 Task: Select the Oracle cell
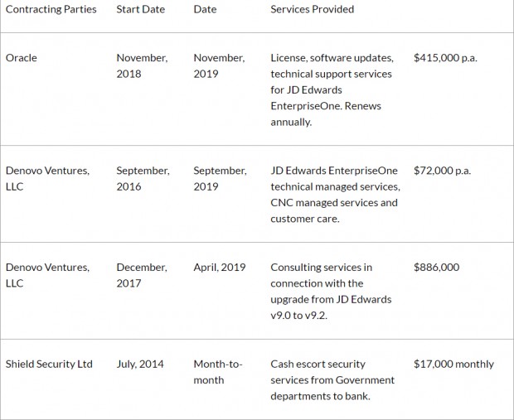(22, 58)
